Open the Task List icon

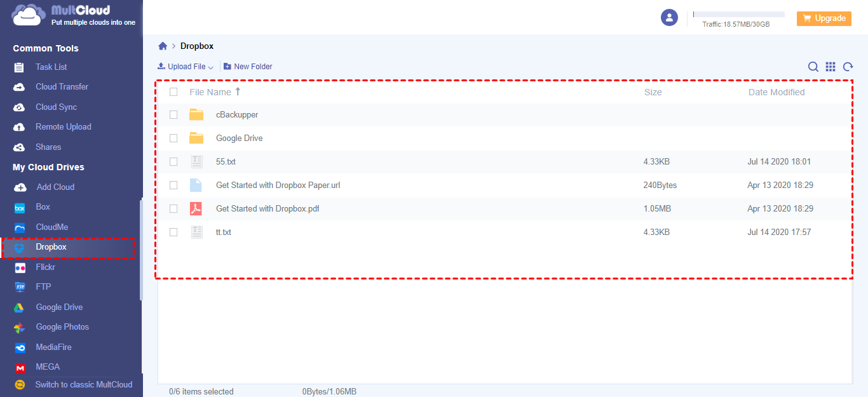pyautogui.click(x=20, y=67)
